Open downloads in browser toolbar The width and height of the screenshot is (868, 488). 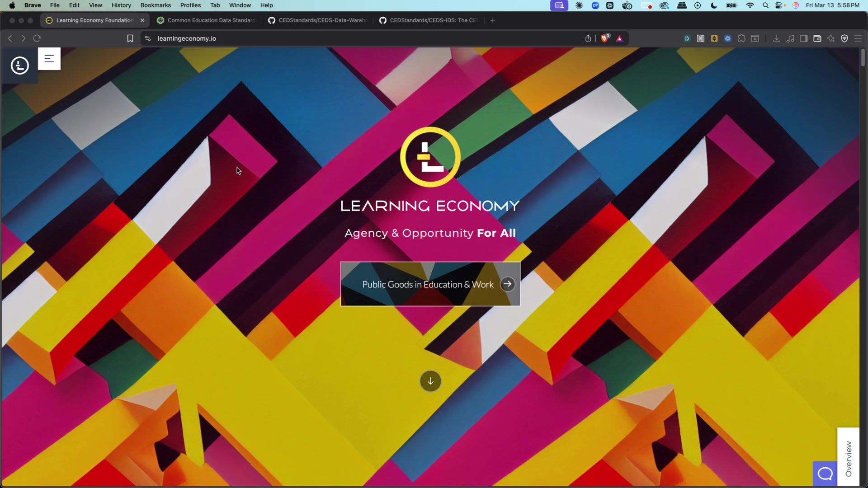click(x=777, y=38)
